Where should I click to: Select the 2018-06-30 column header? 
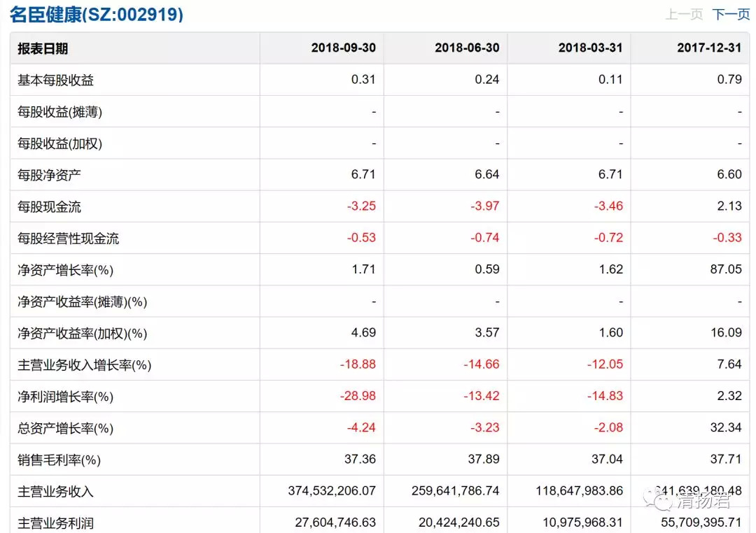467,48
